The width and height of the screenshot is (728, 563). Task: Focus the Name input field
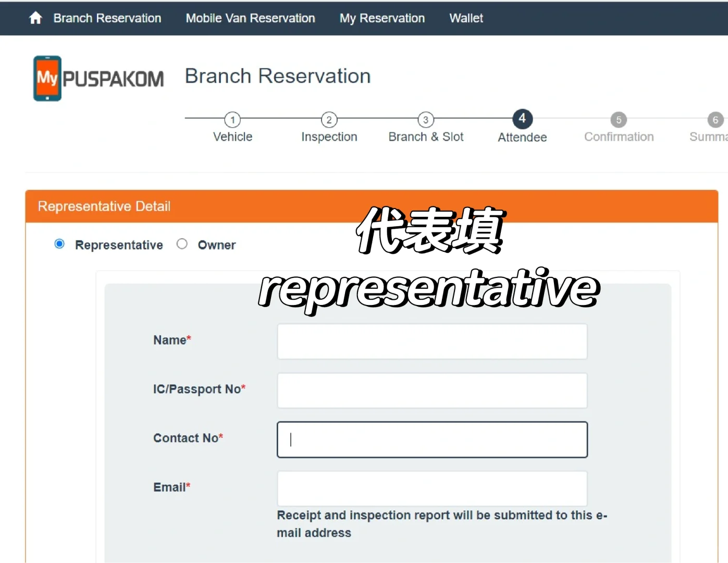click(433, 341)
